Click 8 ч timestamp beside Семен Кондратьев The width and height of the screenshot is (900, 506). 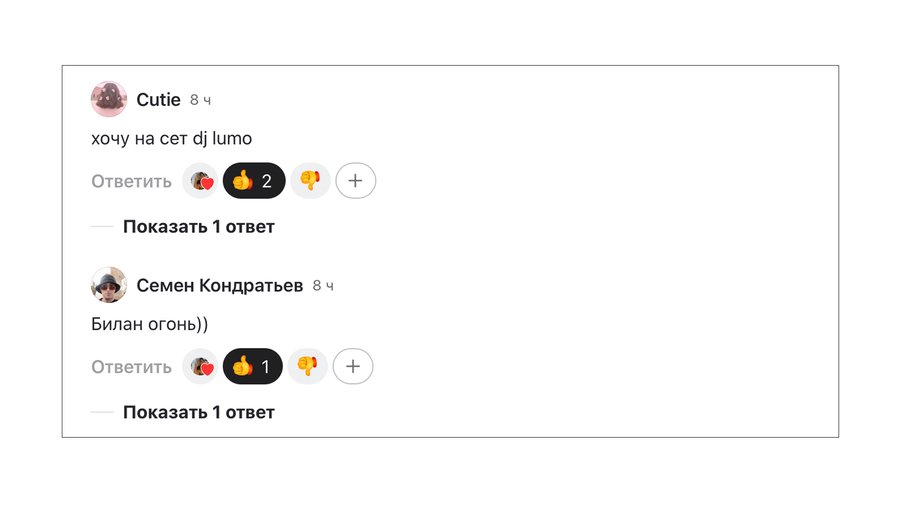pyautogui.click(x=323, y=287)
